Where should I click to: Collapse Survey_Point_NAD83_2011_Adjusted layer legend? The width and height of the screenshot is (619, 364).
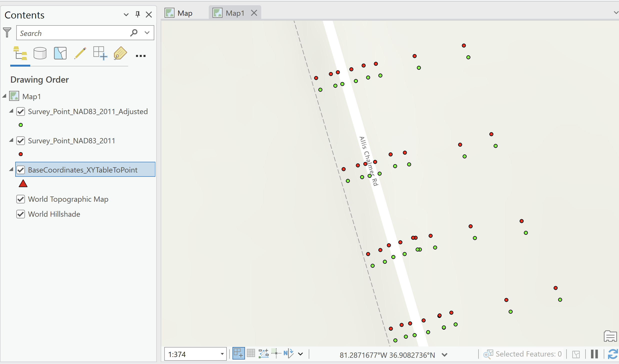click(x=11, y=111)
